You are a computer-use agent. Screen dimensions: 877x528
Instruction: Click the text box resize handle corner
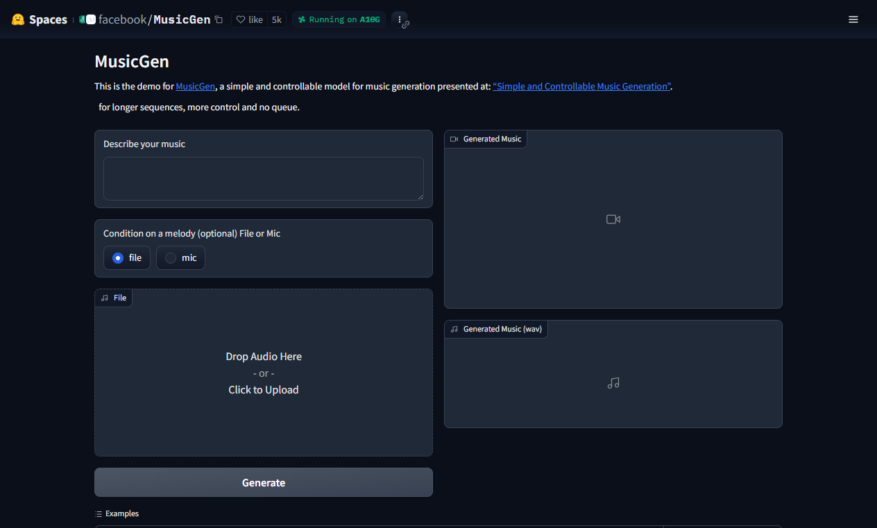tap(421, 197)
